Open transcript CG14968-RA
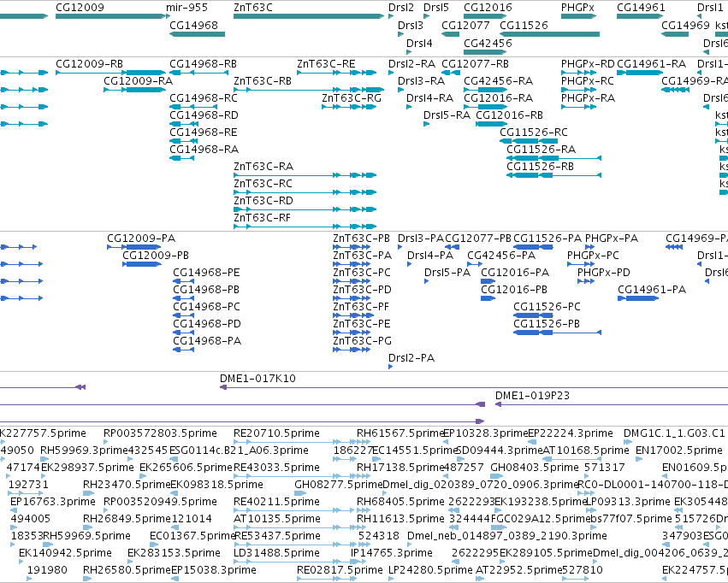728x583 pixels. coord(204,150)
